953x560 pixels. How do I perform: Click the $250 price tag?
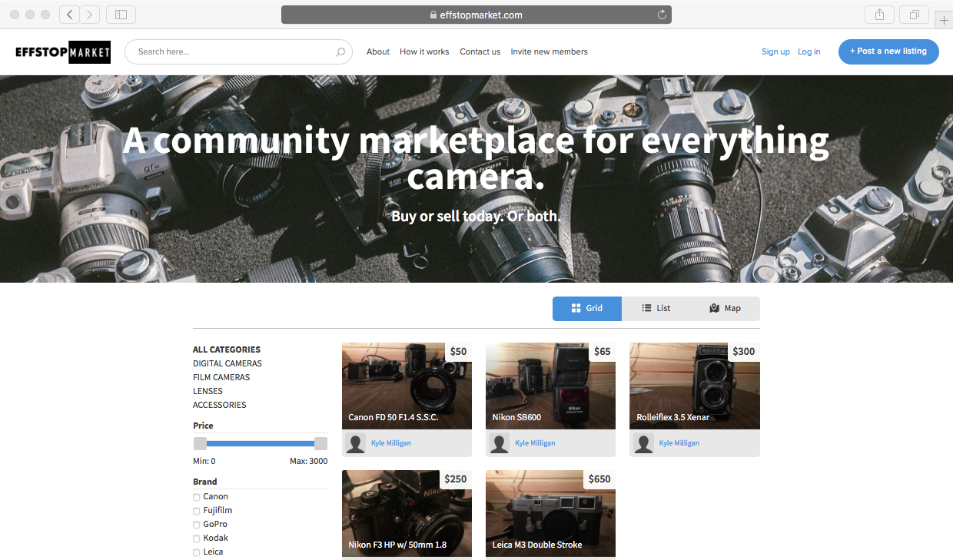click(456, 479)
